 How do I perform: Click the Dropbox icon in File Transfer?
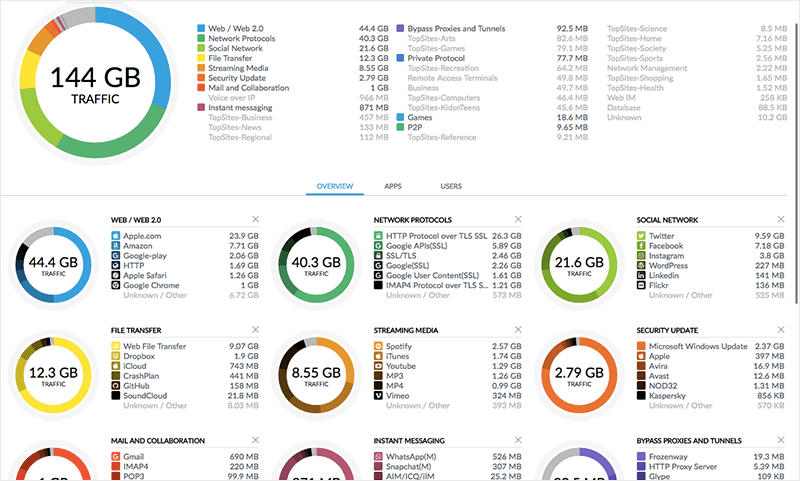pyautogui.click(x=116, y=357)
